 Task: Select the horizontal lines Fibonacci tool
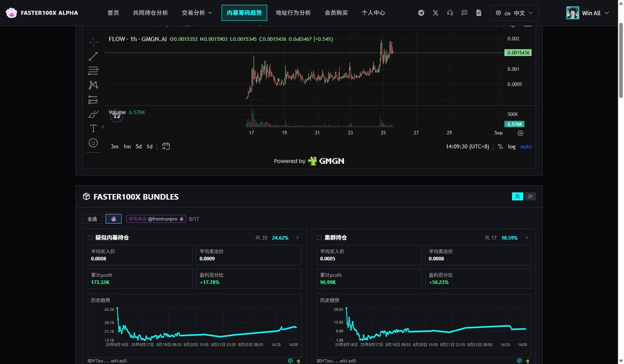point(93,71)
